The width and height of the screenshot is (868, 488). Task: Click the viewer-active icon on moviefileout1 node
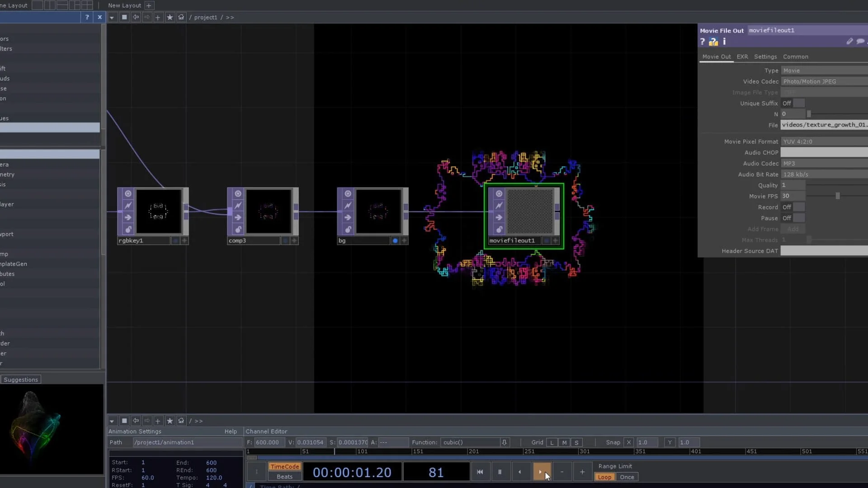click(499, 194)
